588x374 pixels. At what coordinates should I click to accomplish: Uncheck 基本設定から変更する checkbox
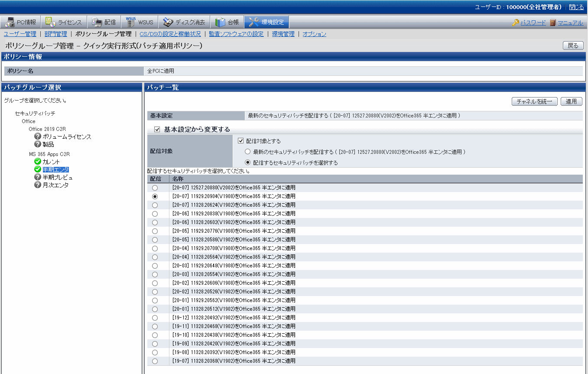point(157,130)
